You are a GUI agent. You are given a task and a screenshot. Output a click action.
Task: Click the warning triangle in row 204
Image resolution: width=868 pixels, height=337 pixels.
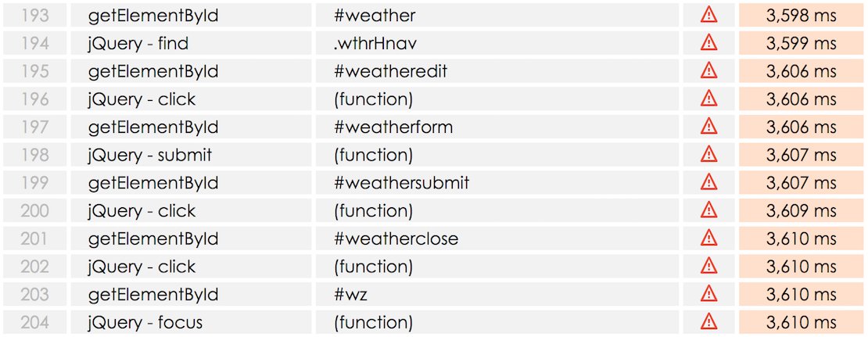click(x=708, y=322)
